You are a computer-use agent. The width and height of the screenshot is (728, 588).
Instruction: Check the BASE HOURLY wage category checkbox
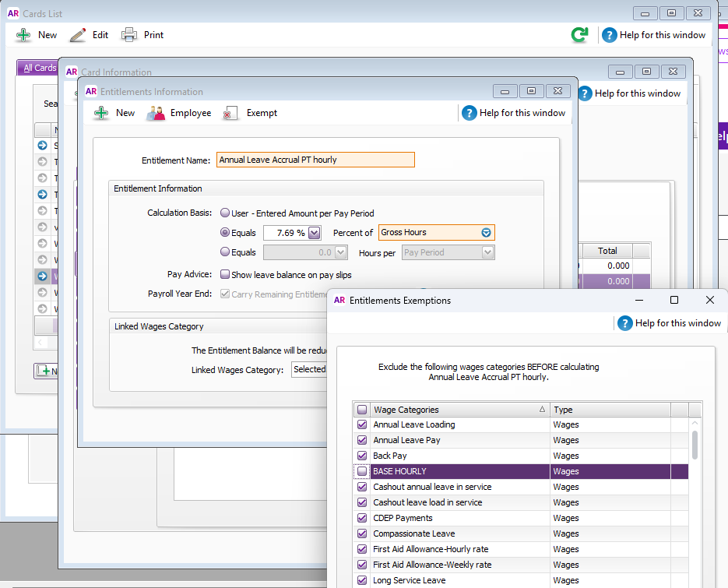point(362,471)
